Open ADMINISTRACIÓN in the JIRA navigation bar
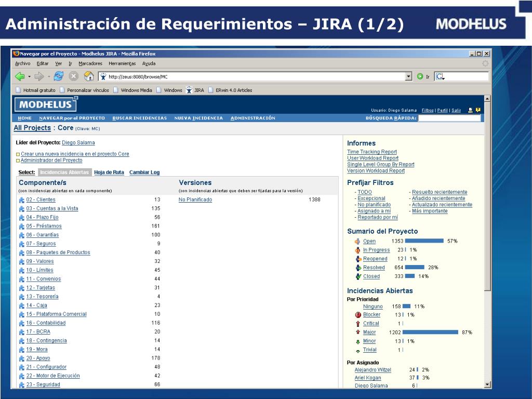Image resolution: width=532 pixels, height=399 pixels. (x=253, y=118)
